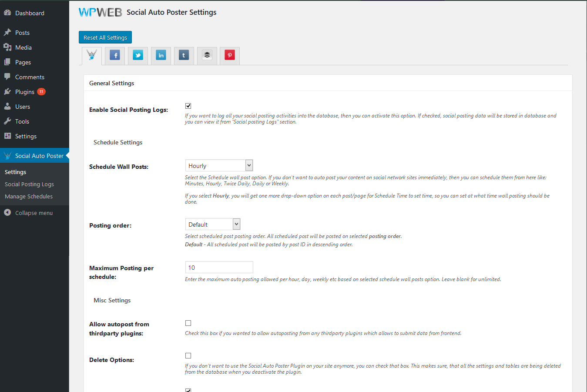Image resolution: width=587 pixels, height=392 pixels.
Task: Check Allow autopost from thirdparty plugins
Action: click(188, 323)
